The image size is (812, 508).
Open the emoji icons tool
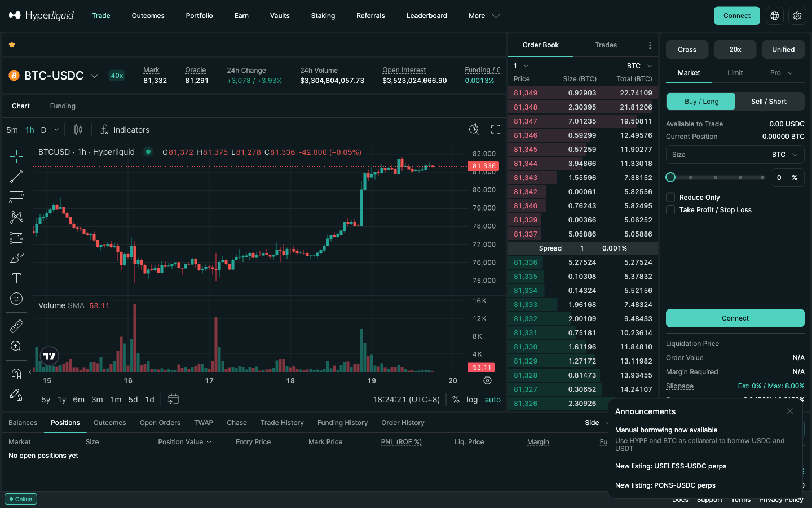click(x=16, y=299)
